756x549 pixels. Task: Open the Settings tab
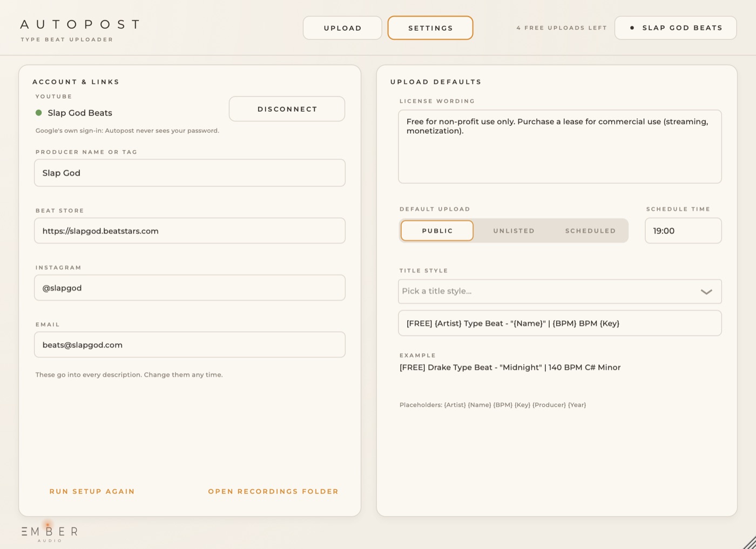tap(430, 28)
